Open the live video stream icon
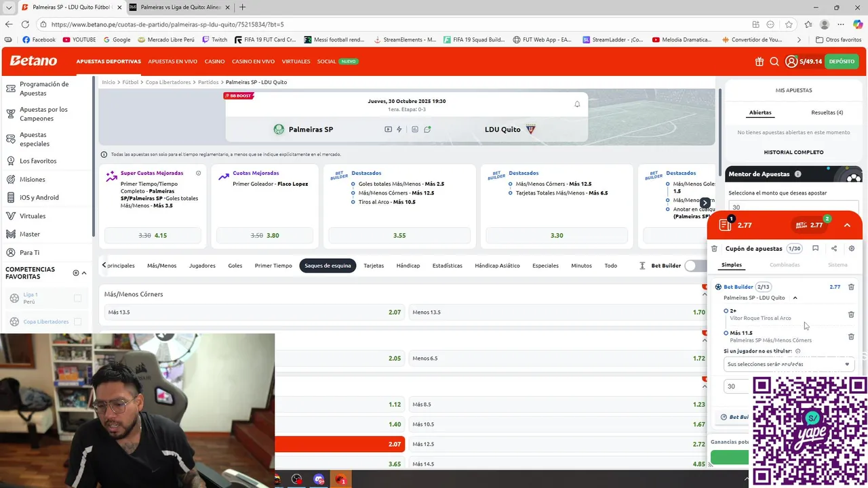The width and height of the screenshot is (868, 488). tap(388, 129)
